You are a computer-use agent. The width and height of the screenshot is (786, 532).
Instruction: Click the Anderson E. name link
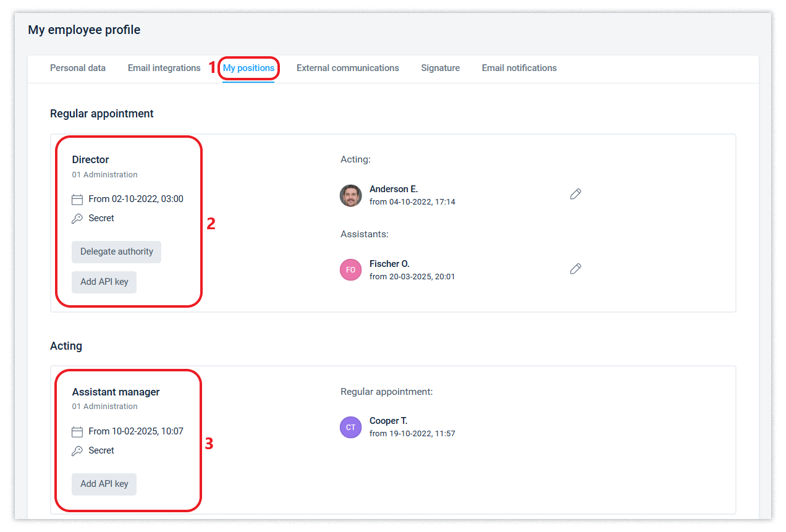point(394,189)
